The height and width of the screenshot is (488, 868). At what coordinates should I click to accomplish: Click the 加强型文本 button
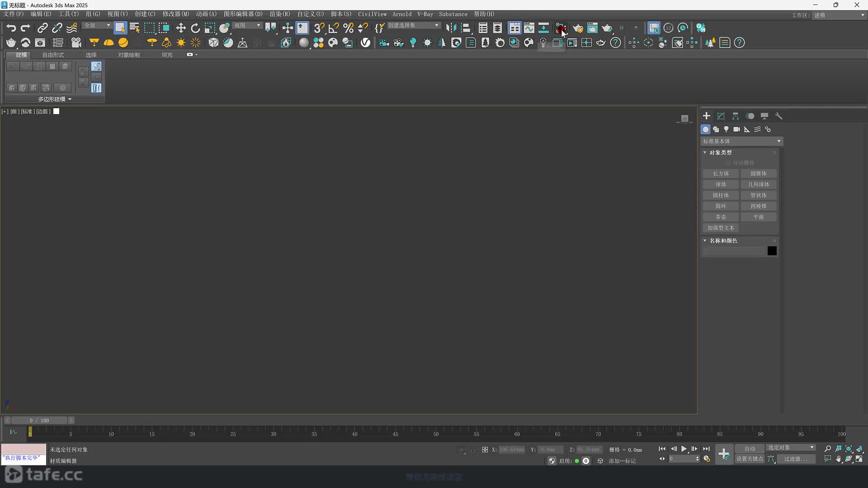721,228
